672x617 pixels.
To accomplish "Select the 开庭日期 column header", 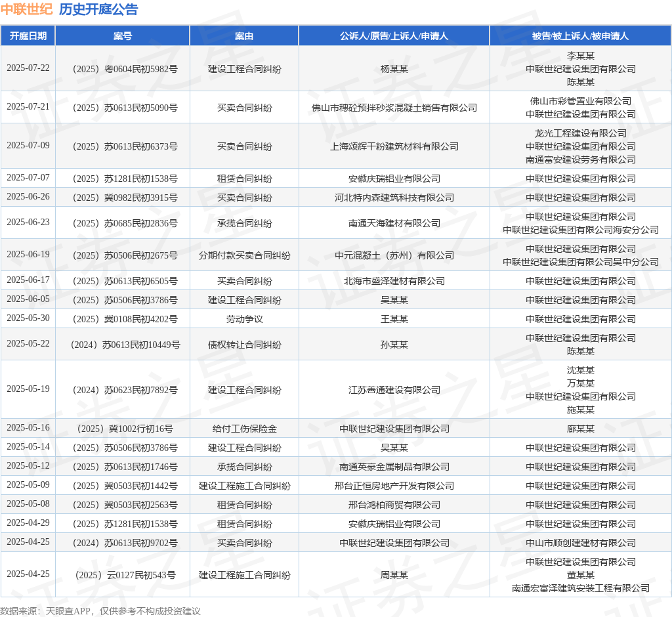I will coord(28,36).
